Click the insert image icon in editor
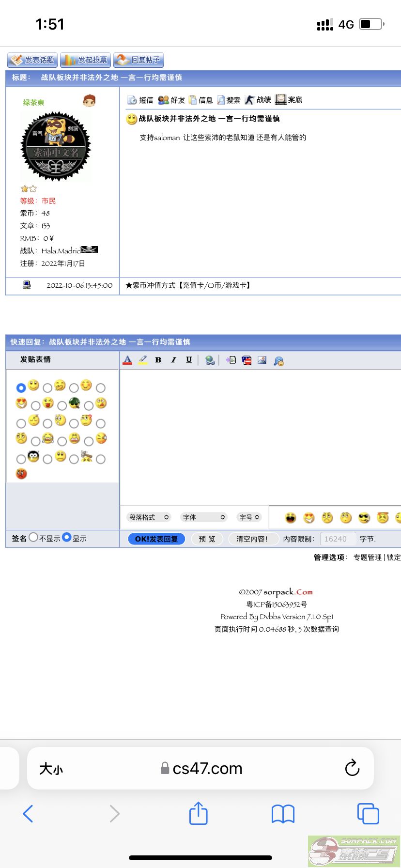The image size is (401, 868). coord(262,360)
